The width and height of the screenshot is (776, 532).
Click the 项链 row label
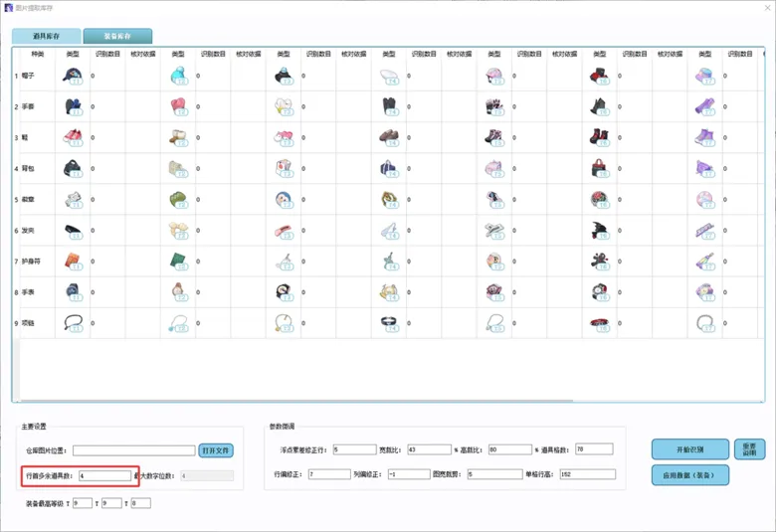point(28,323)
